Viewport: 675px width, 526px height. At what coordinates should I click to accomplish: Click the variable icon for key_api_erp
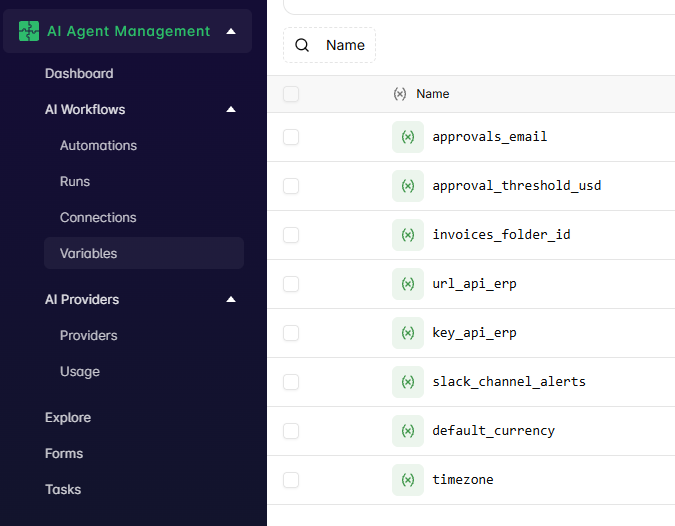point(408,333)
